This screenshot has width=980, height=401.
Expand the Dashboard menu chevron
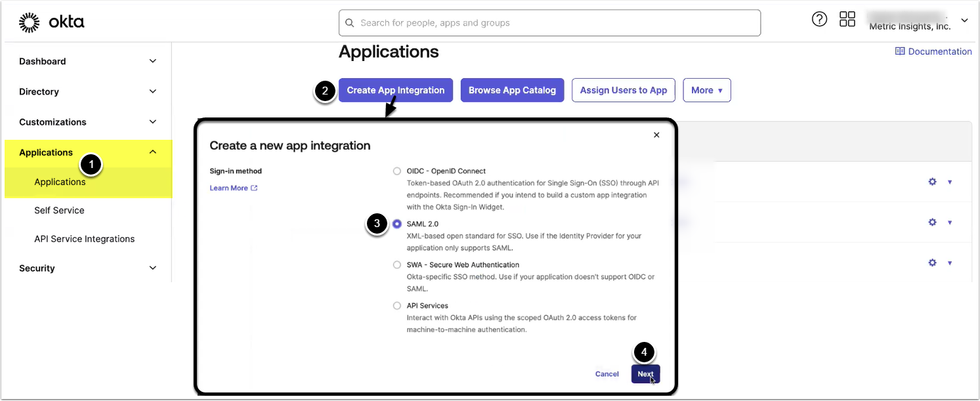click(153, 61)
